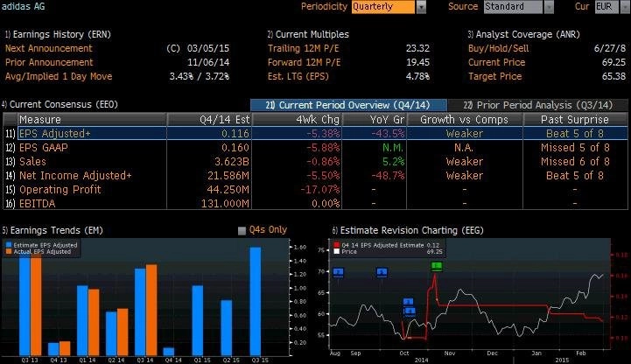Screen dimensions: 631x364
Task: Click the green event marker near November
Action: pyautogui.click(x=437, y=266)
